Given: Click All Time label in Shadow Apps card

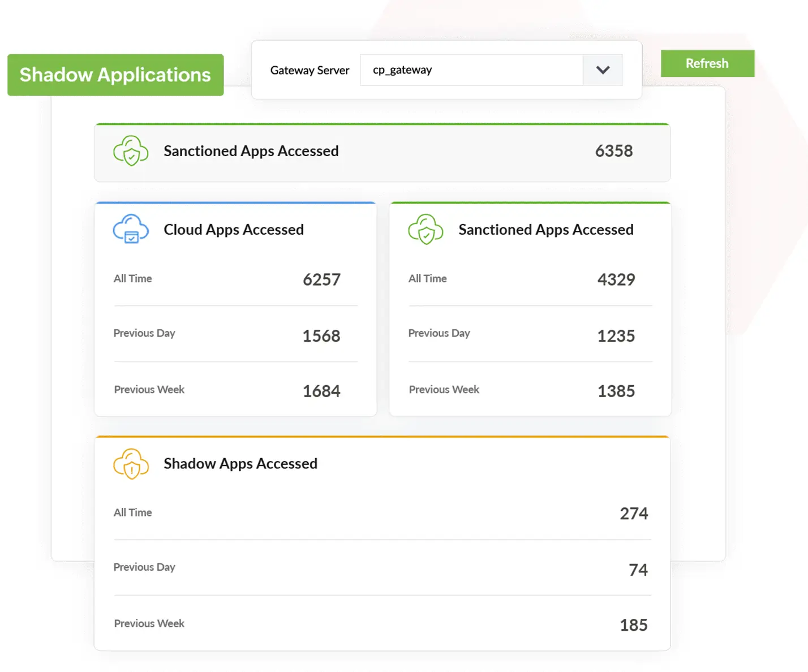Looking at the screenshot, I should (133, 512).
